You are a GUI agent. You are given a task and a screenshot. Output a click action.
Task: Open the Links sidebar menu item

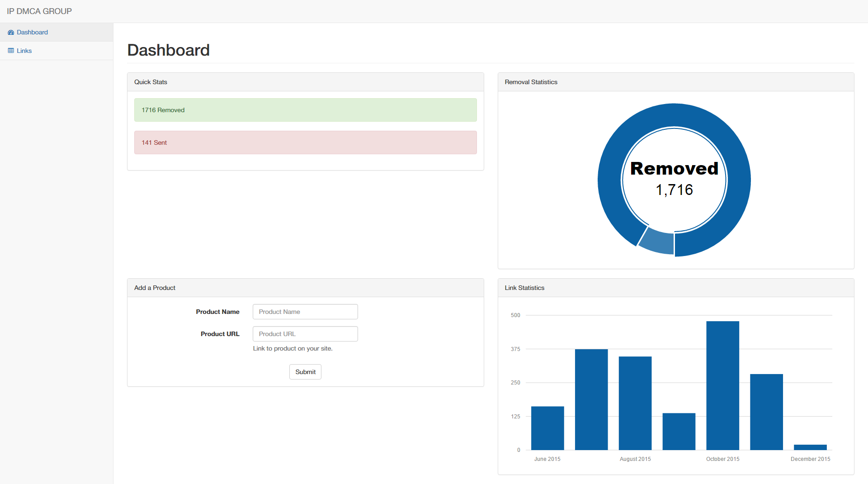tap(24, 51)
